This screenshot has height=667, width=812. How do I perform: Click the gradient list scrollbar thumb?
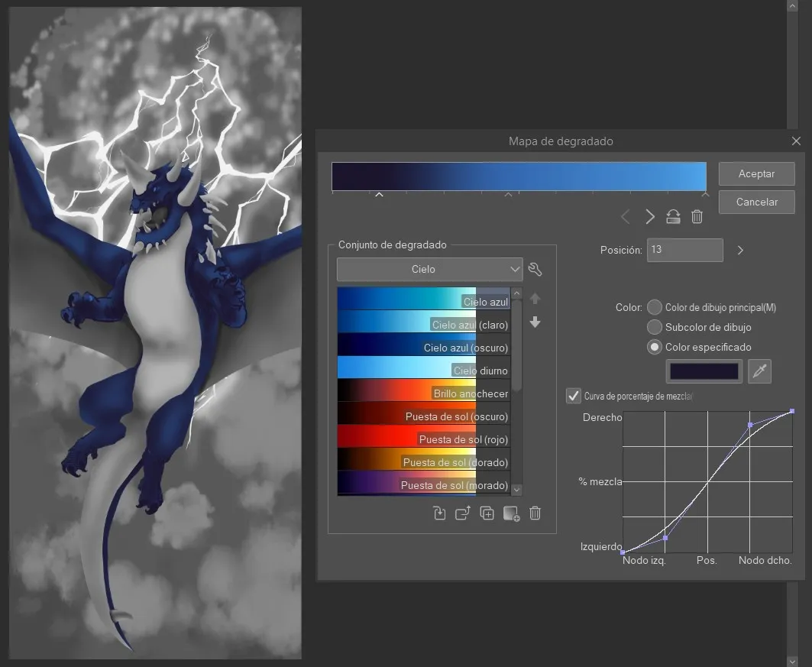[x=516, y=345]
